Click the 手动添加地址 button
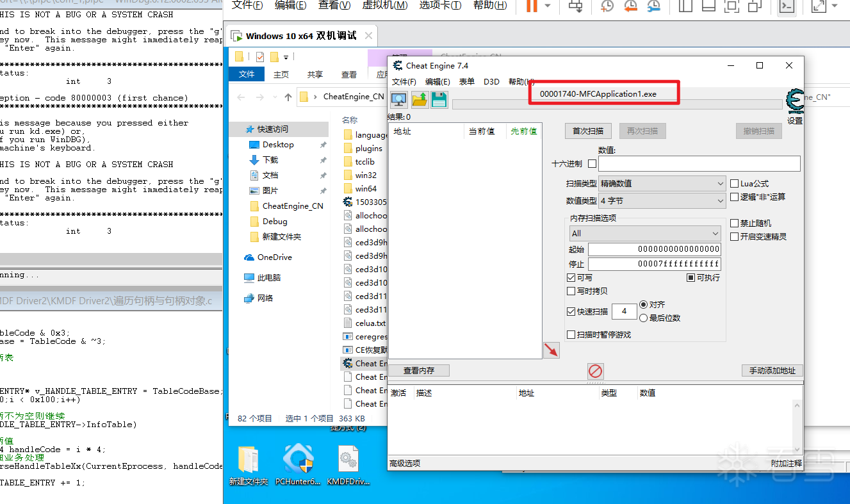The image size is (850, 504). click(x=772, y=371)
